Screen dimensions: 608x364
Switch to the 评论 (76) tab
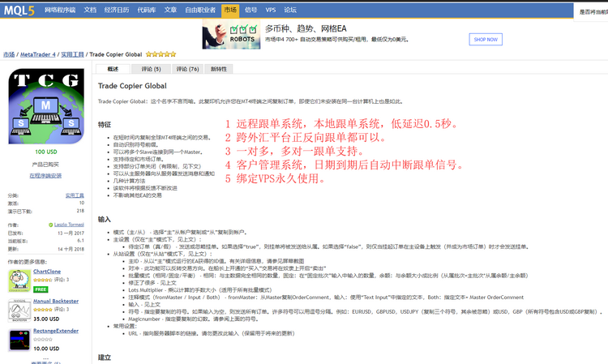(x=188, y=69)
